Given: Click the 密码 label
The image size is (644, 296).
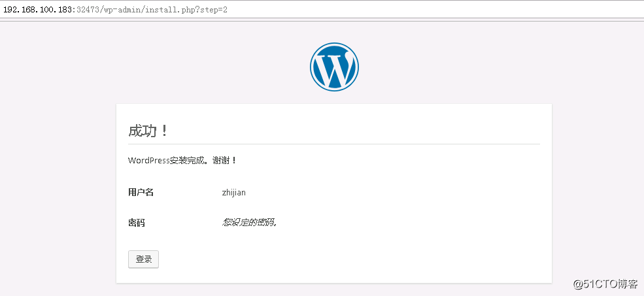Looking at the screenshot, I should [x=137, y=223].
